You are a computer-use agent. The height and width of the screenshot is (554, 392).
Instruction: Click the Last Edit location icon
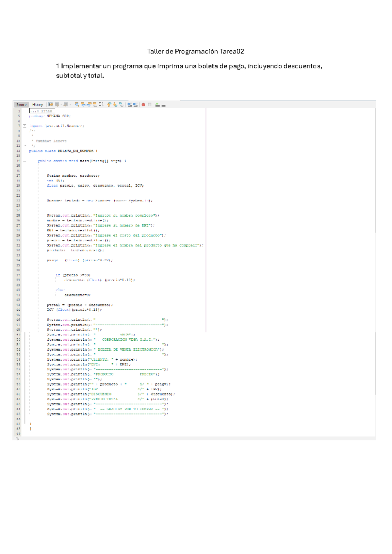coord(51,105)
